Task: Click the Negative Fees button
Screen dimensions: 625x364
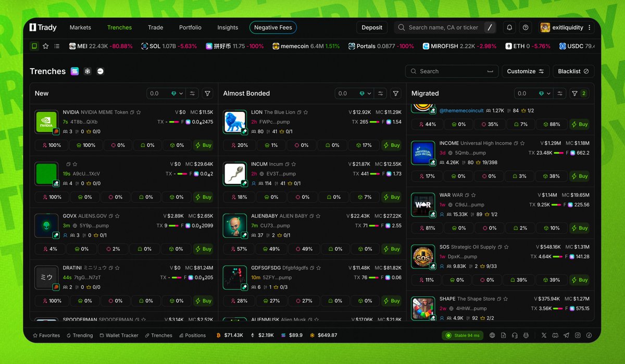Action: (273, 28)
